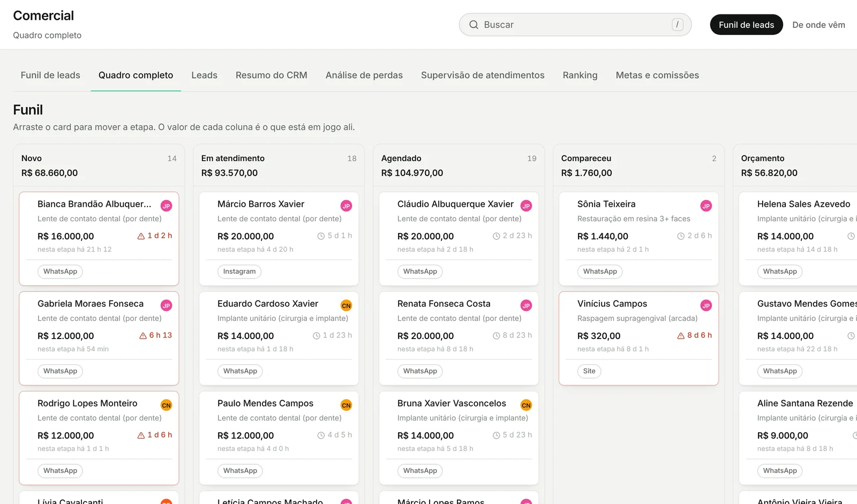
Task: Switch to De onde vêm view
Action: pyautogui.click(x=818, y=25)
